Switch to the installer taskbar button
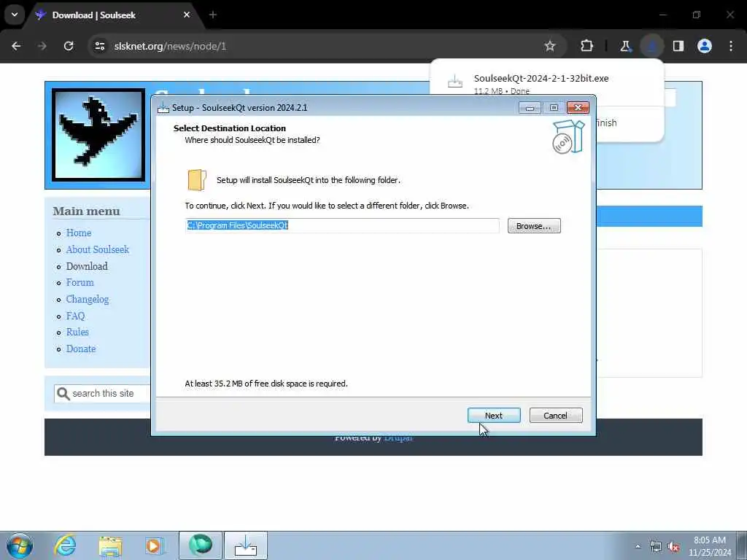The width and height of the screenshot is (747, 560). (246, 545)
